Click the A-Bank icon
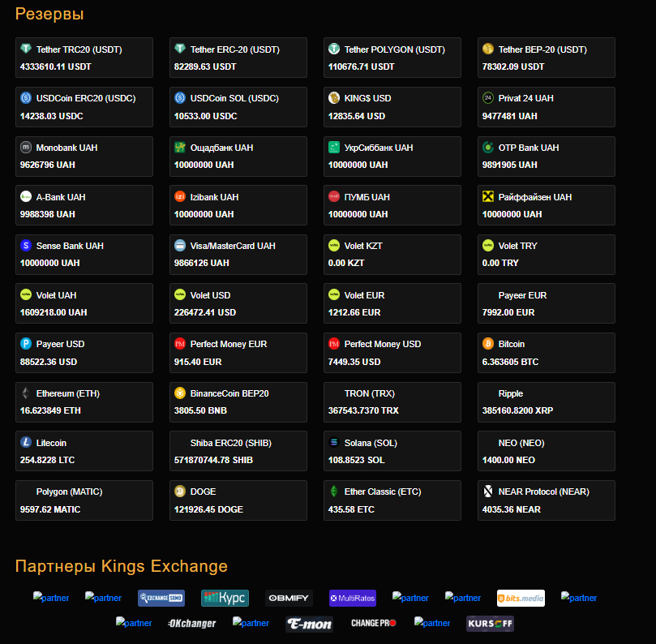The height and width of the screenshot is (644, 656). [26, 196]
